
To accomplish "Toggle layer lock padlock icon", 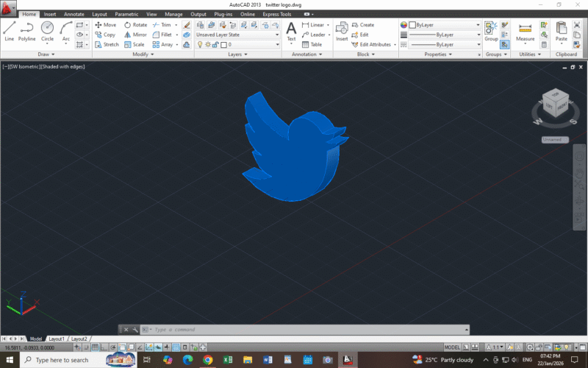I will tap(215, 44).
